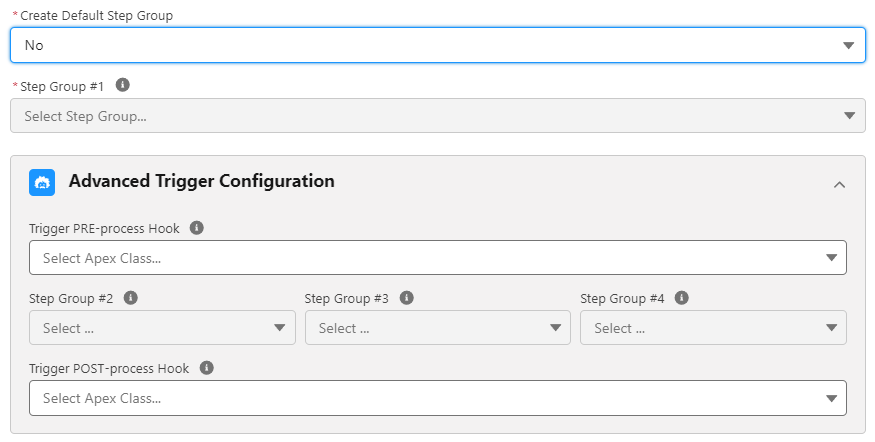Click the Trigger POST-process Hook info icon
The image size is (875, 442).
pos(206,368)
